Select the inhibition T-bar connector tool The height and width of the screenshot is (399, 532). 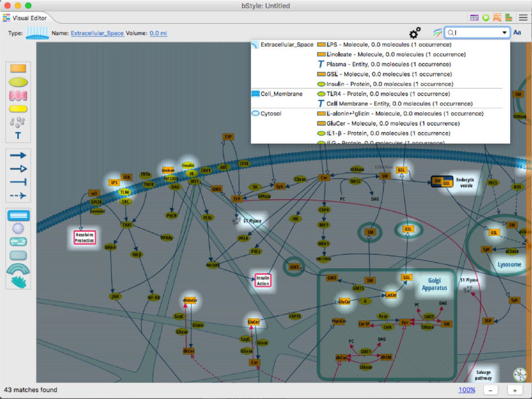click(x=18, y=182)
